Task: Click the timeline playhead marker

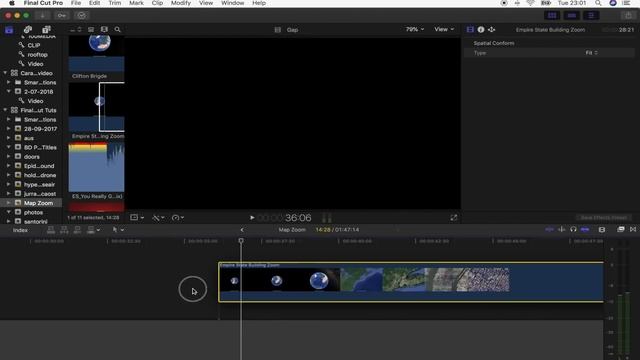Action: coord(241,241)
